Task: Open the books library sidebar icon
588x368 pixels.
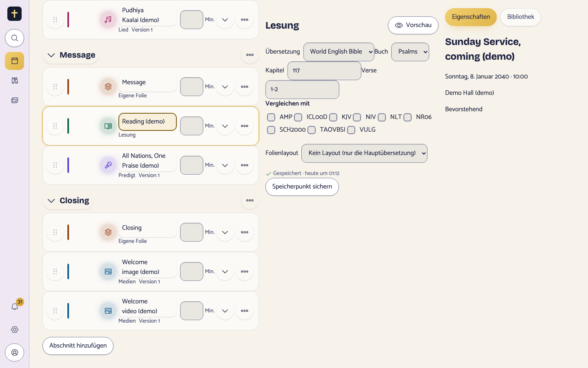Action: pyautogui.click(x=14, y=81)
